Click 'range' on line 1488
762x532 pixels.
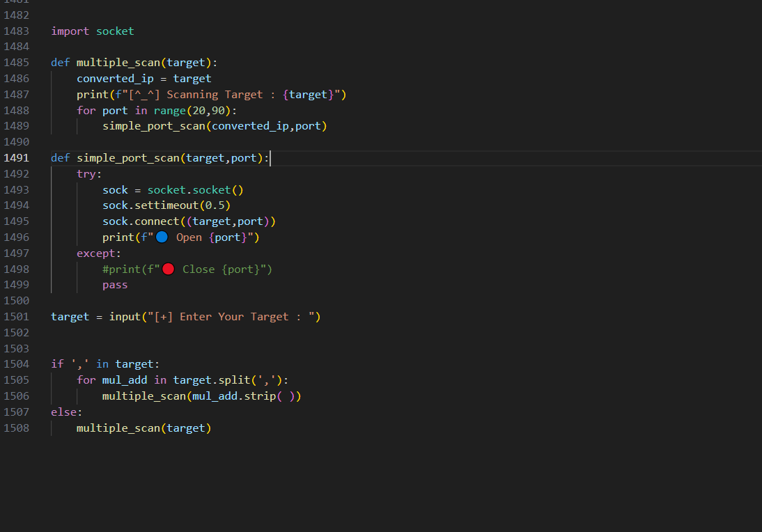coord(169,111)
